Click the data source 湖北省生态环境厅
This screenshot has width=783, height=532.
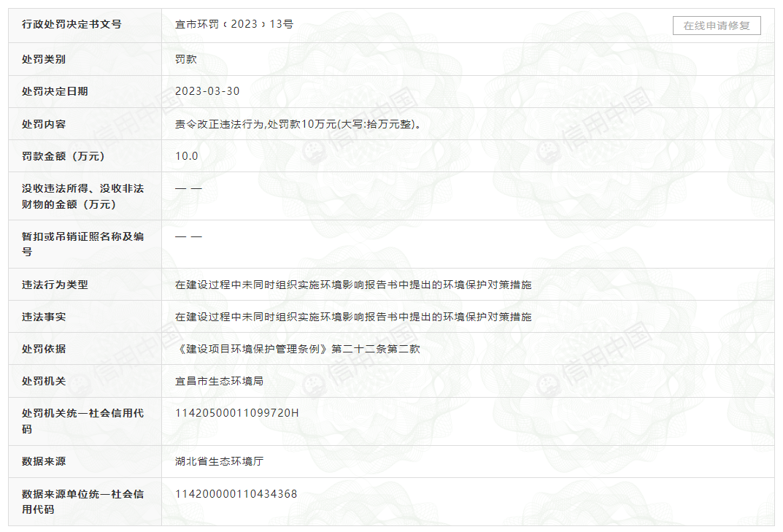pos(219,461)
